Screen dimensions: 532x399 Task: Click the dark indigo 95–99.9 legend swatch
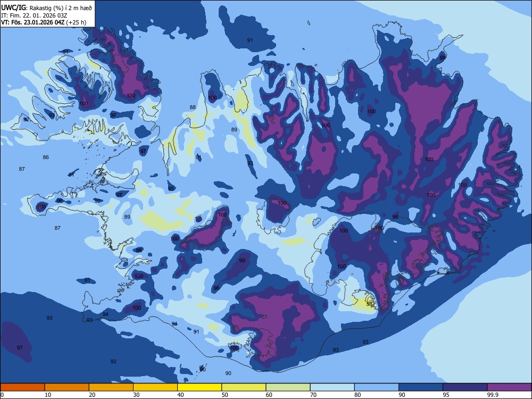click(x=465, y=387)
